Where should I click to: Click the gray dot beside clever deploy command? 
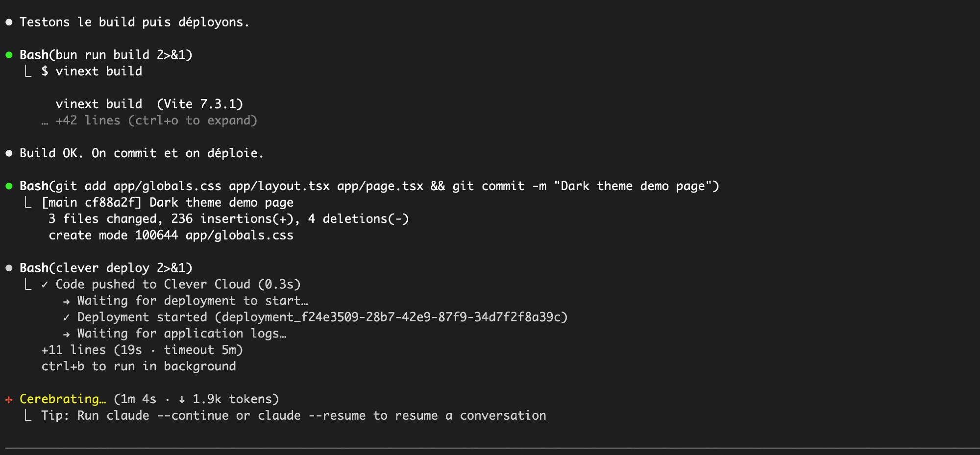(x=9, y=268)
